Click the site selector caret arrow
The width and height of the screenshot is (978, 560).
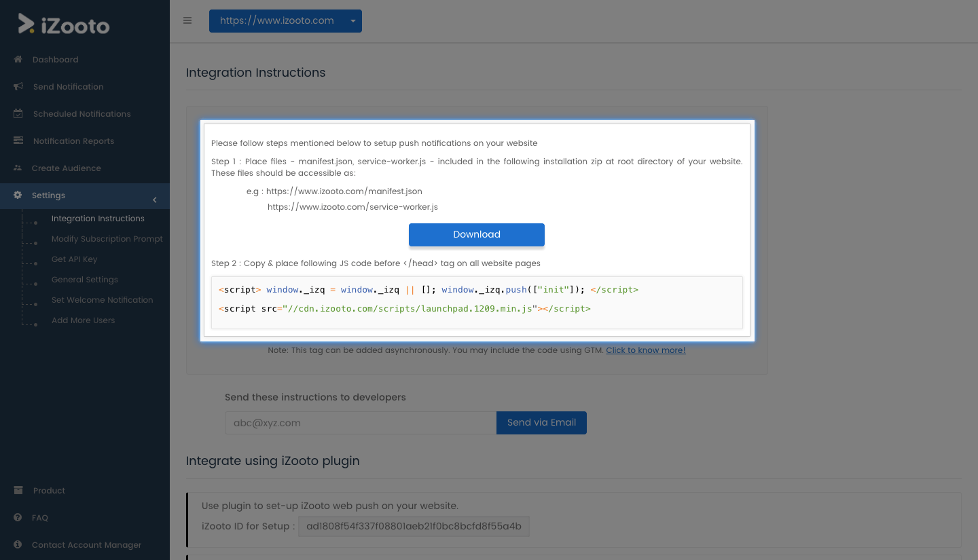(x=353, y=21)
